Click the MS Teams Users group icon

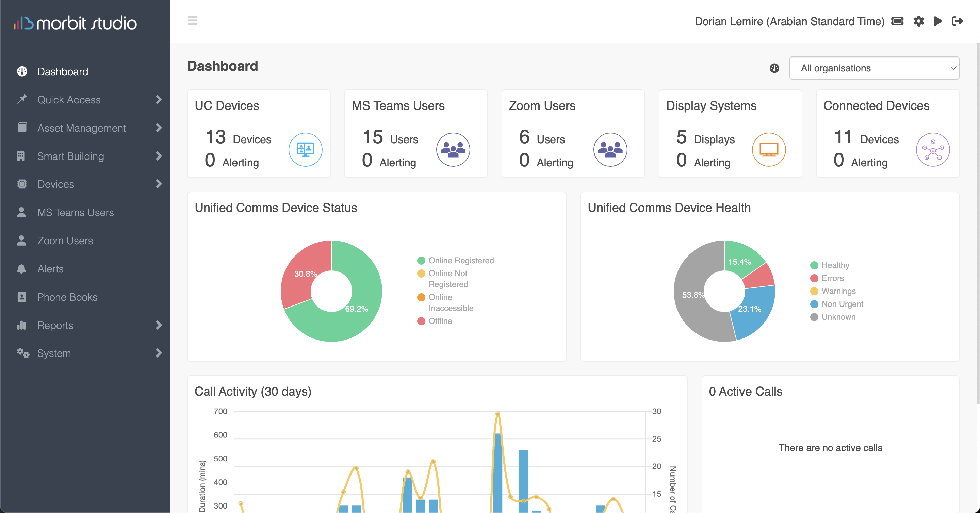453,149
